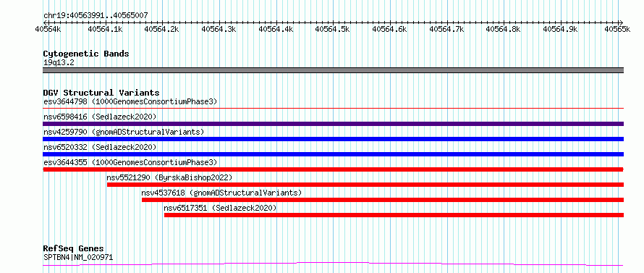The height and width of the screenshot is (273, 644).
Task: Click the chr19:40563991..40565007 coordinate label
Action: tap(96, 16)
